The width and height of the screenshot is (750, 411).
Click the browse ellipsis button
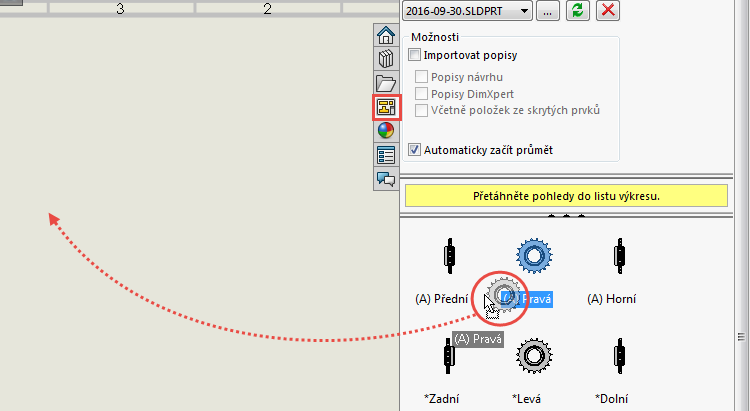(x=548, y=11)
